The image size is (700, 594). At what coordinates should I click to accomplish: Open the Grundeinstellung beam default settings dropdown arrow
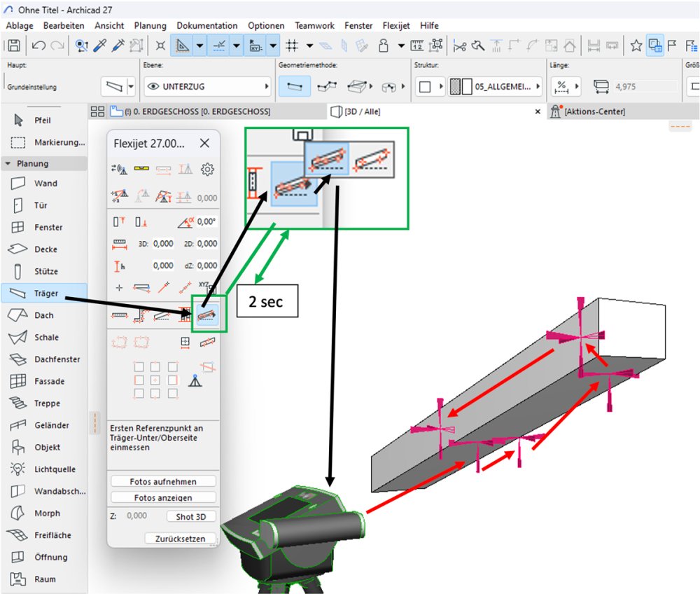pos(131,86)
